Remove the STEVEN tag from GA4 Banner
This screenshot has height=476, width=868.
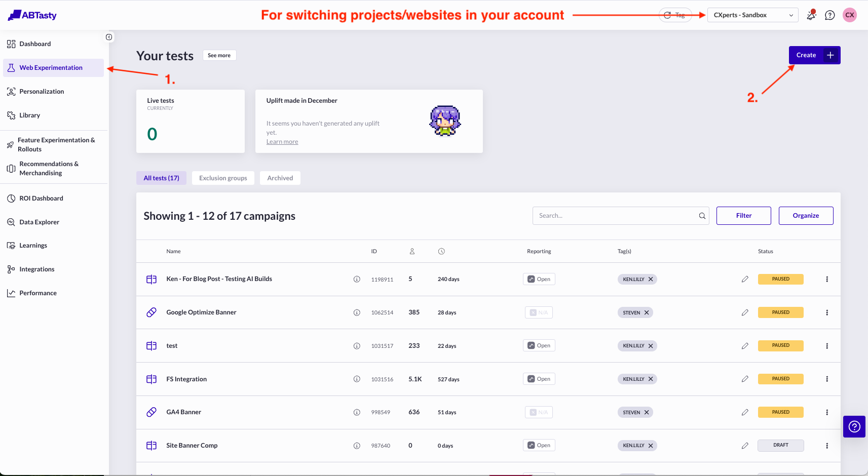(647, 413)
